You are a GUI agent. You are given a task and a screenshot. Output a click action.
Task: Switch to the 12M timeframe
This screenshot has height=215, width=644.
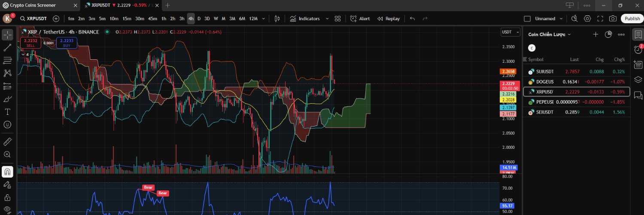click(x=253, y=18)
